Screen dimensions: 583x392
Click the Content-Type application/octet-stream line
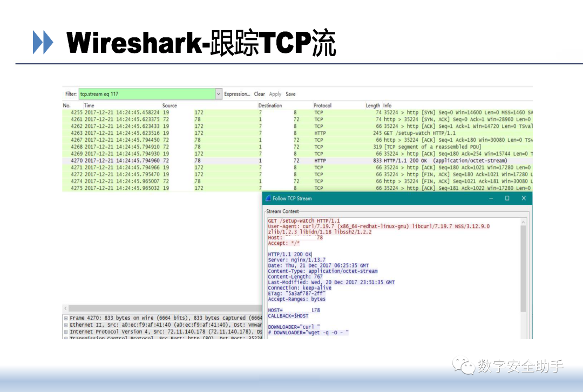pyautogui.click(x=323, y=271)
